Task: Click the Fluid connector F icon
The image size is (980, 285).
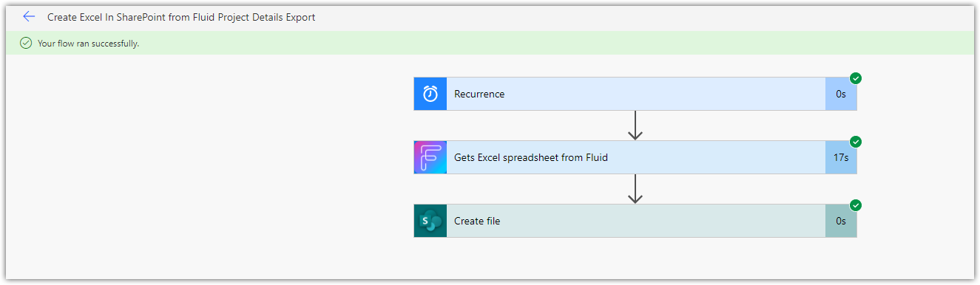Action: click(430, 157)
